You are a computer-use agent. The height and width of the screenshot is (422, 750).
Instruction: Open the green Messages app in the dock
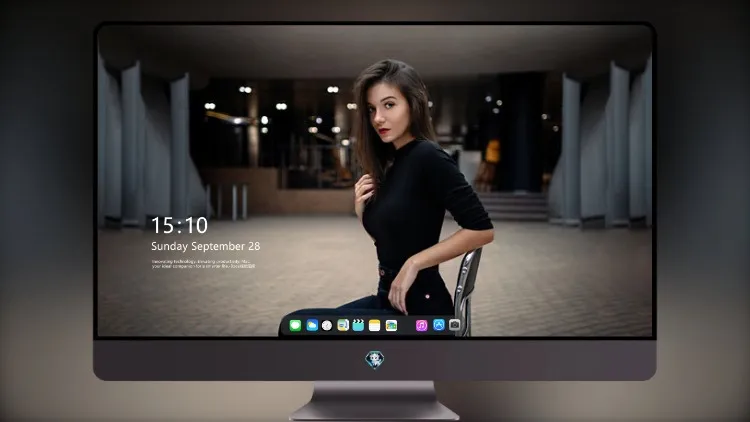pyautogui.click(x=295, y=326)
